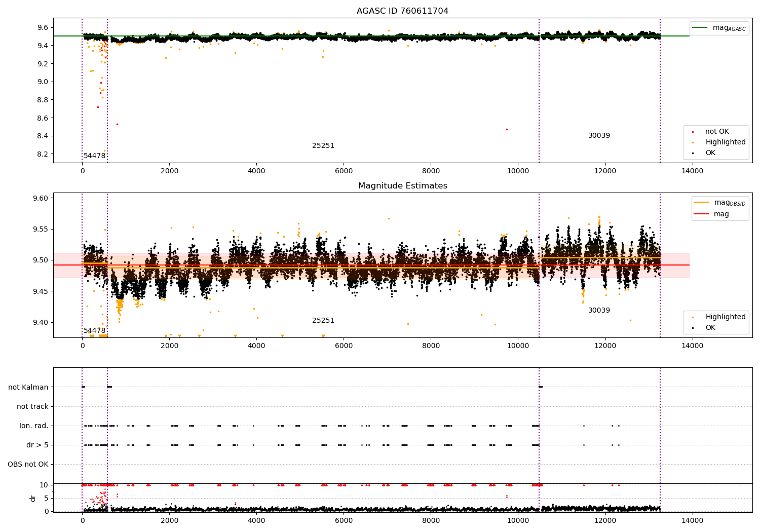Screen dimensions: 760x532
Task: Select obsid label 30039 in Magnitude Estimates plot
Action: (599, 311)
